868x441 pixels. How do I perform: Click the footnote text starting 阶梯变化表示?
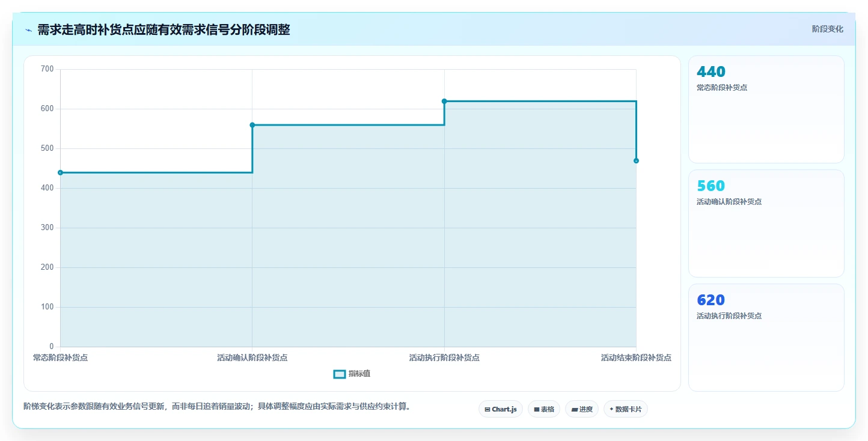218,407
